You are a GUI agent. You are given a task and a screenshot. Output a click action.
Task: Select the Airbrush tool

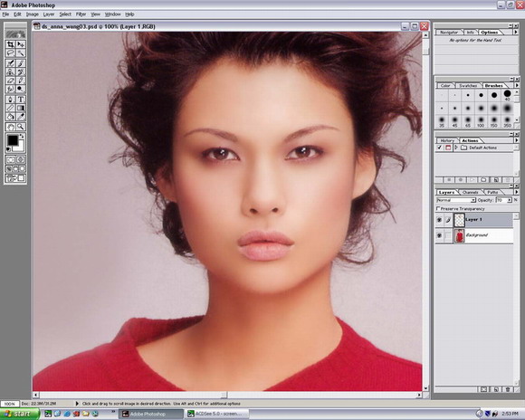(x=10, y=63)
